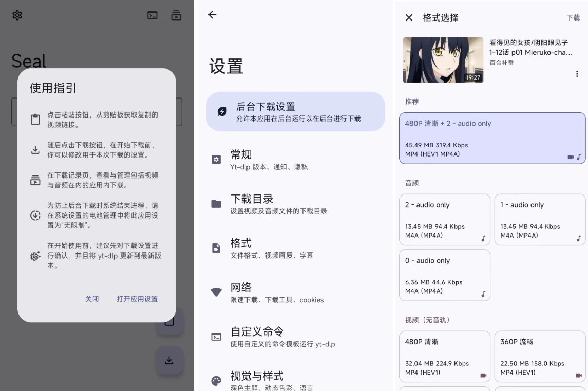The height and width of the screenshot is (391, 588).
Task: Open 下载目录 folder settings
Action: coord(295,204)
